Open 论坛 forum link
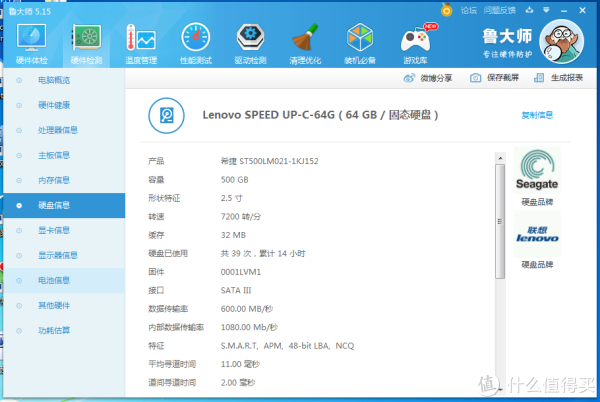Viewport: 600px width, 402px height. [468, 10]
